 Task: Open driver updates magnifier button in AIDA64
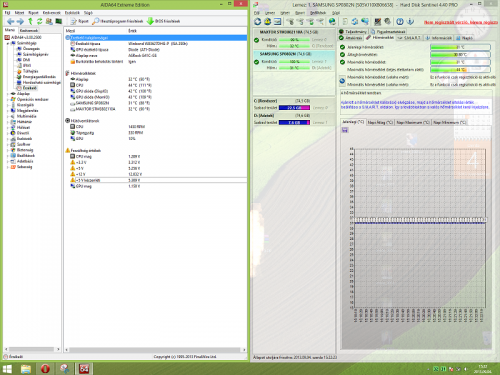[x=118, y=21]
